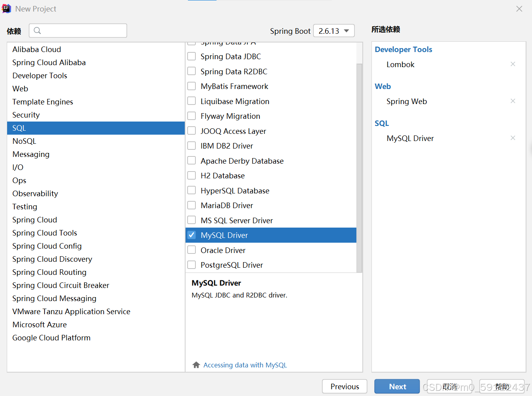Screen dimensions: 532x396
Task: Click Spring Web in selected dependencies
Action: [406, 101]
